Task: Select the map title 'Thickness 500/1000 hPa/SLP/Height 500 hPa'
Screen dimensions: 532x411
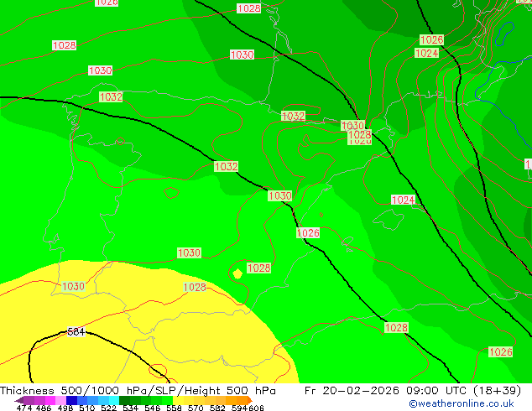Action: (138, 390)
